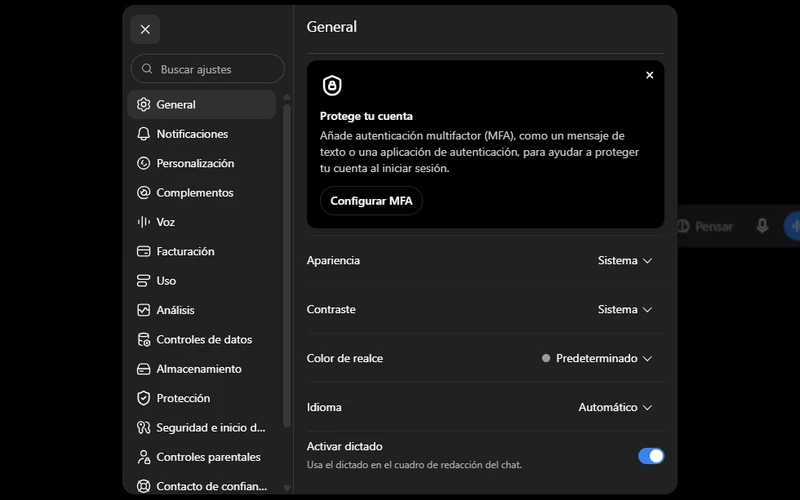Click the microphone icon behind settings dialog

tap(762, 226)
